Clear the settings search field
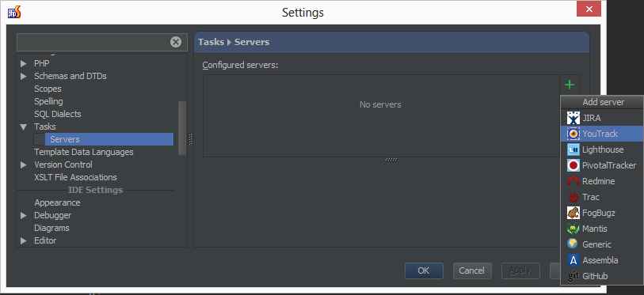The width and height of the screenshot is (644, 295). coord(176,42)
